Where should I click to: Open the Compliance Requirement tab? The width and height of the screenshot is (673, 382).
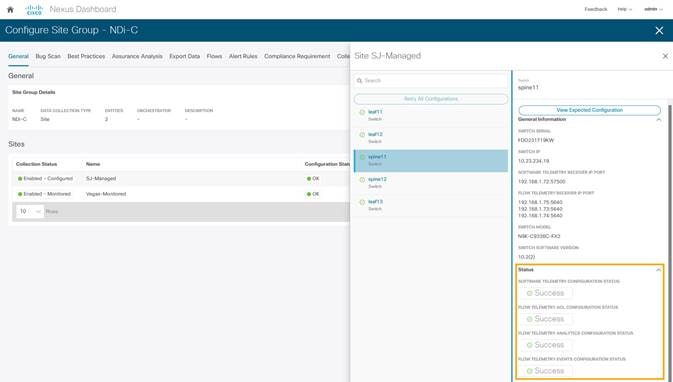(297, 56)
